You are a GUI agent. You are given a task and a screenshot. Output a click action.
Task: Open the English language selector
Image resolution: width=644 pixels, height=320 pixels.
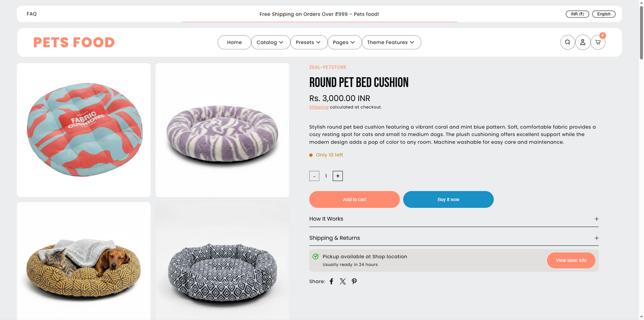604,14
